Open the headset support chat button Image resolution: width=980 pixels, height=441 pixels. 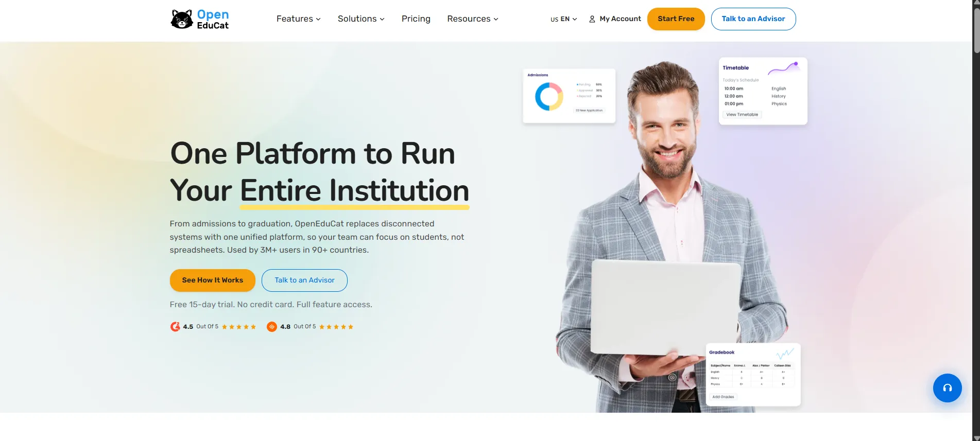tap(947, 388)
